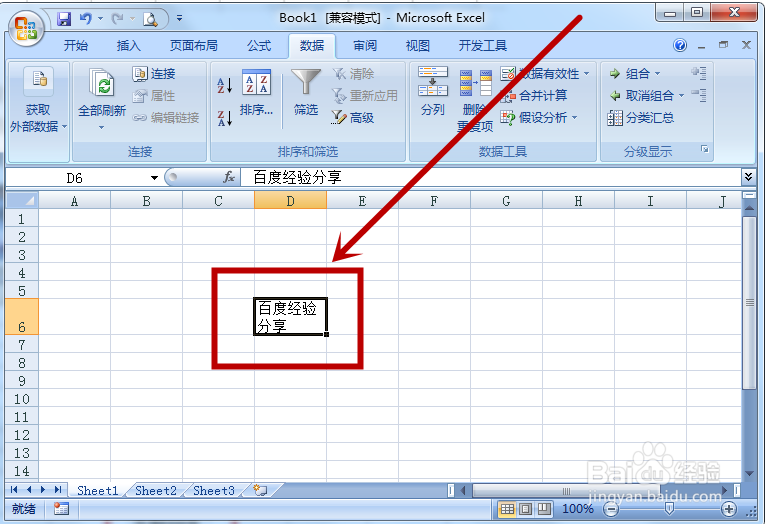Click Show Detail icon

click(699, 73)
